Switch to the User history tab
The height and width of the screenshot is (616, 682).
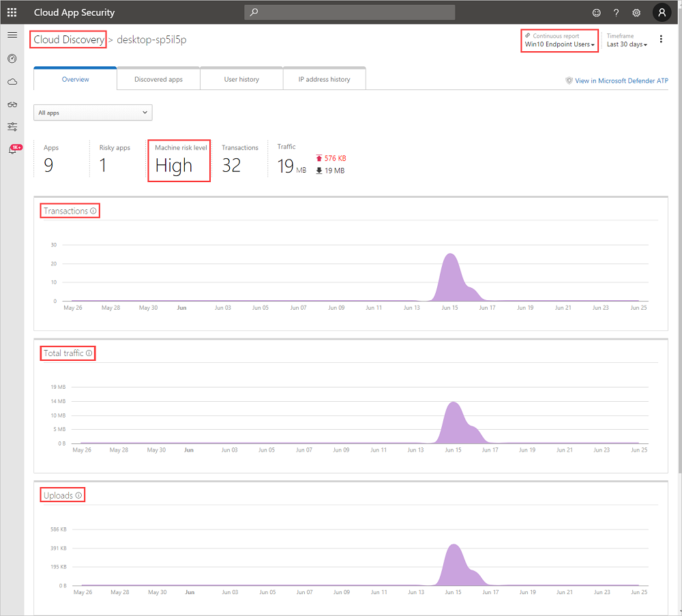pyautogui.click(x=241, y=79)
